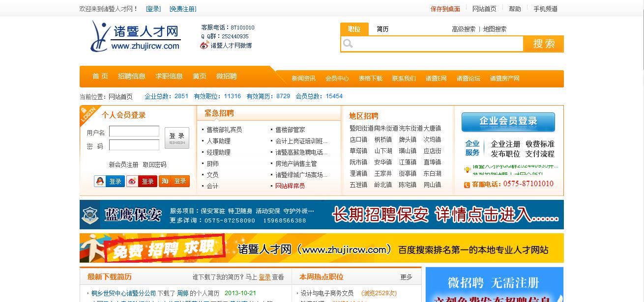Select the 职位 search tab
This screenshot has width=644, height=302.
[x=354, y=29]
